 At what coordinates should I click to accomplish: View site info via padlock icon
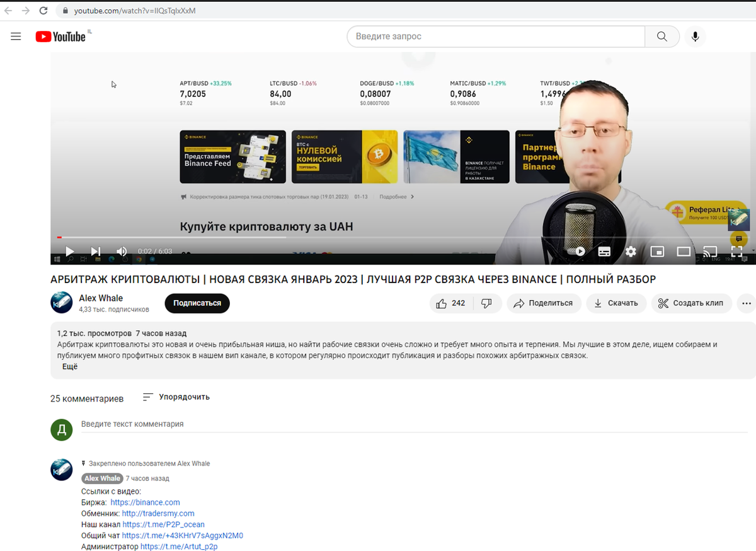point(66,11)
